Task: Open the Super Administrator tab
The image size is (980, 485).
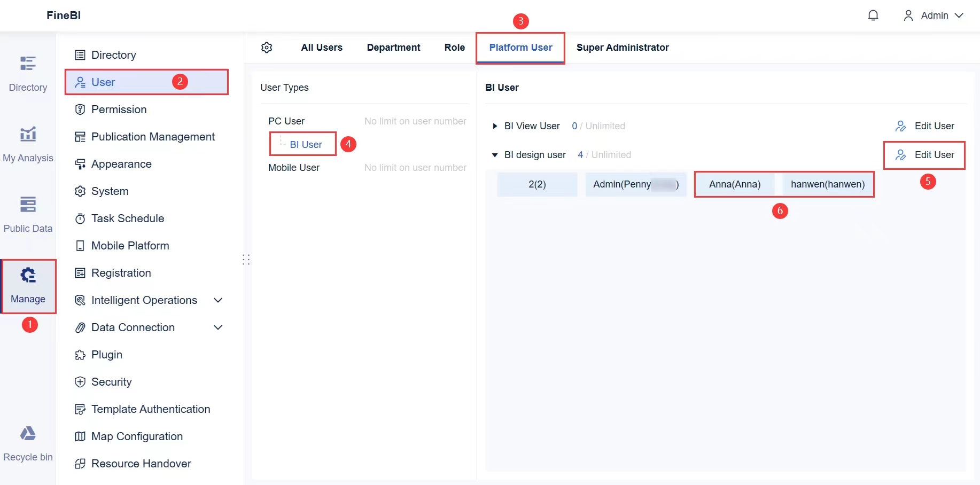Action: (x=623, y=48)
